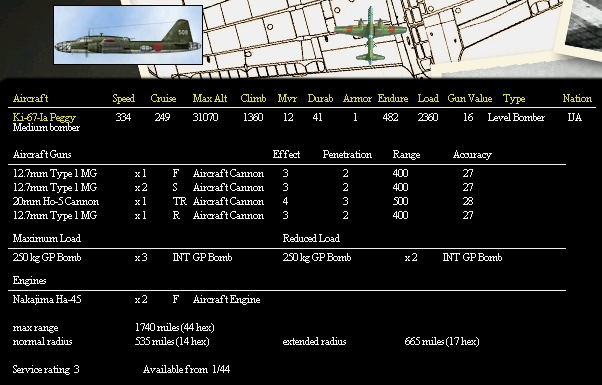Click the Reduced Load heading
The image size is (602, 385).
[x=311, y=238]
